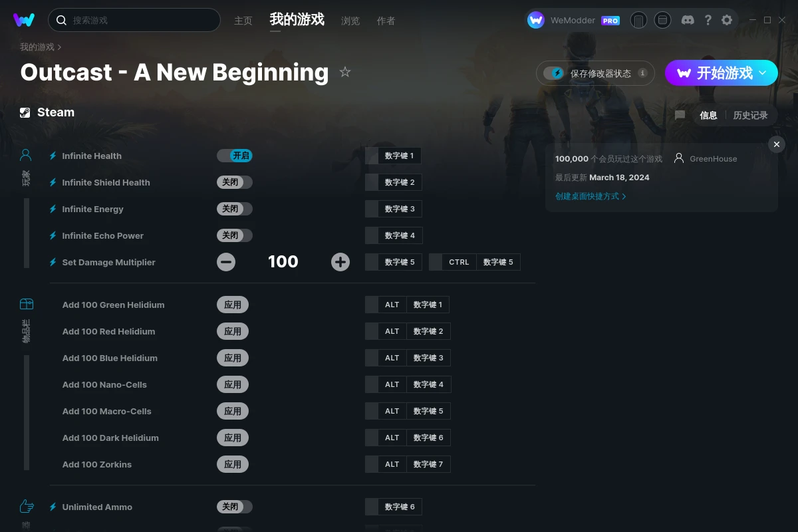Expand the My Games breadcrumb chevron

click(x=60, y=47)
